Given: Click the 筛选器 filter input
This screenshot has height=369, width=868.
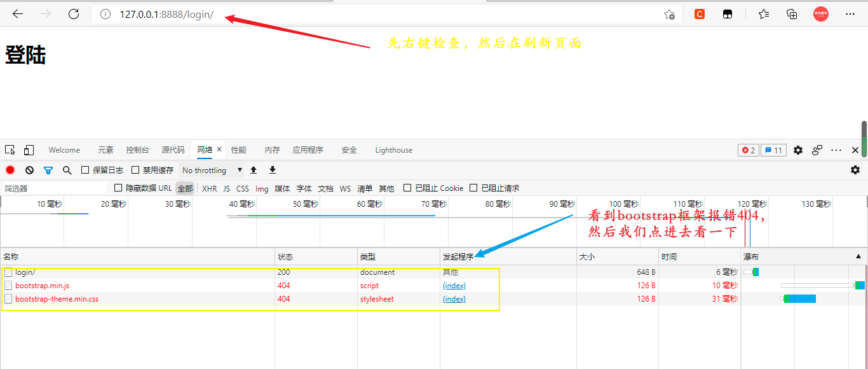Looking at the screenshot, I should click(x=54, y=188).
